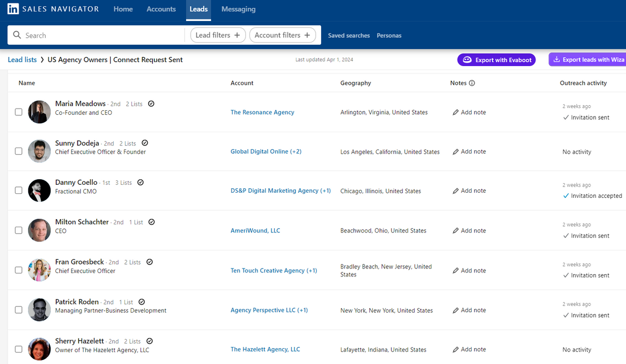Click the search magnifier icon
626x364 pixels.
17,35
